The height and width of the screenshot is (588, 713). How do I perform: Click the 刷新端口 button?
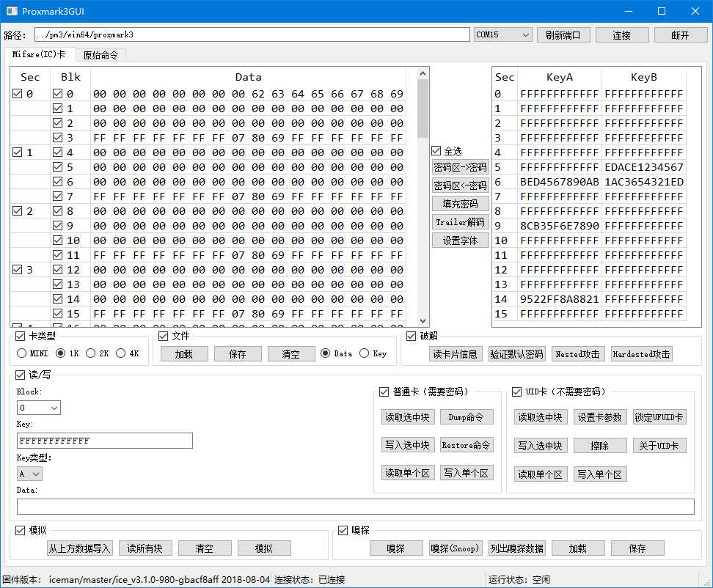coord(563,35)
